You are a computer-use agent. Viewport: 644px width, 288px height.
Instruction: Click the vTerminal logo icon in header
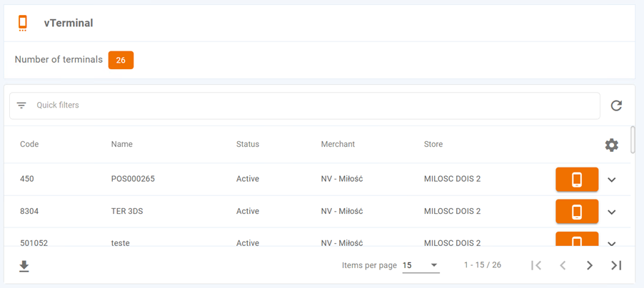[23, 23]
